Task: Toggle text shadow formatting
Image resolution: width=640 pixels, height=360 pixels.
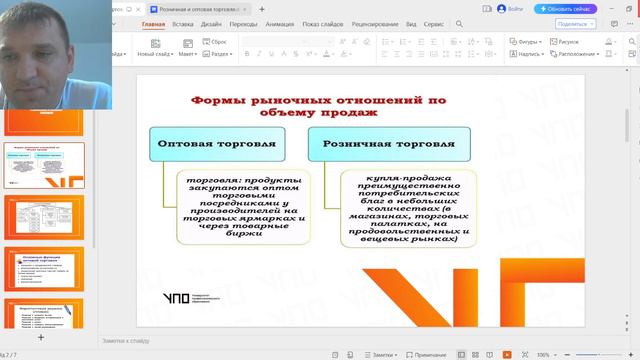Action: point(283,54)
